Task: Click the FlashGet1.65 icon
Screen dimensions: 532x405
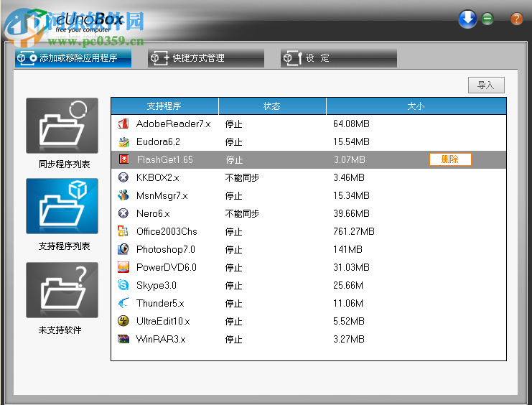Action: click(x=123, y=159)
